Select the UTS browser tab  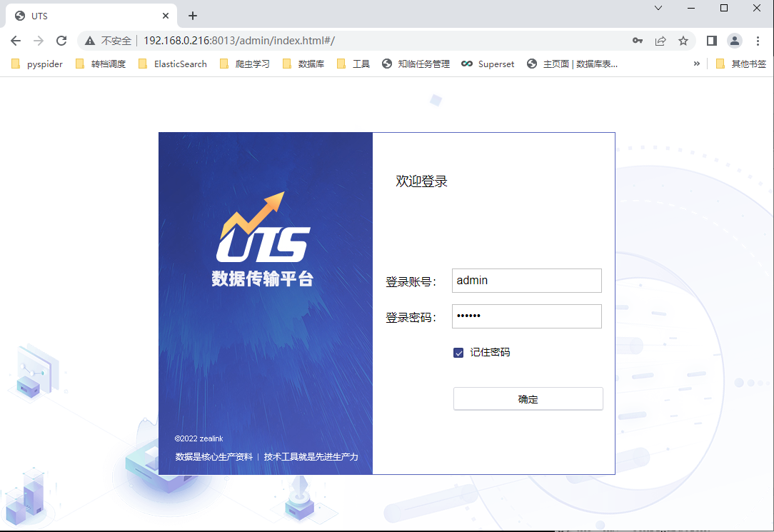click(x=86, y=16)
